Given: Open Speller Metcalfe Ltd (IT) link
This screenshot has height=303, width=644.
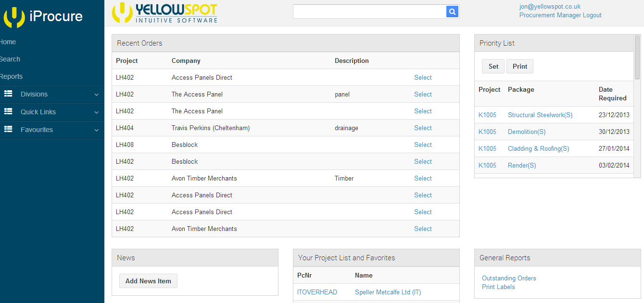Looking at the screenshot, I should click(388, 292).
